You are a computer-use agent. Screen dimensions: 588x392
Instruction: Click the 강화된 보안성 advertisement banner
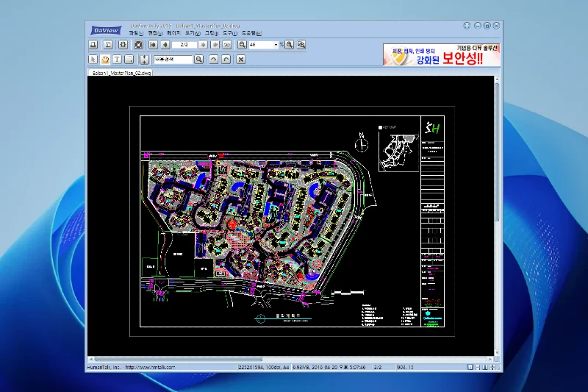click(442, 54)
